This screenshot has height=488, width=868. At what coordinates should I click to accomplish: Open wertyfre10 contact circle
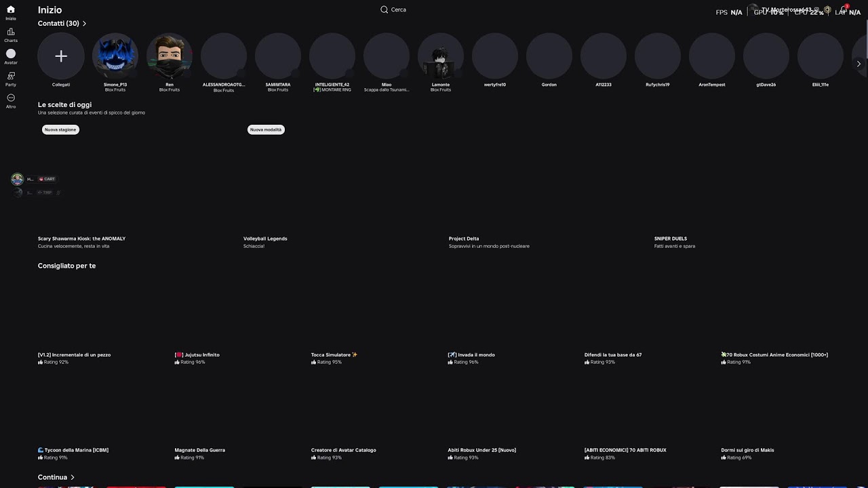[495, 56]
